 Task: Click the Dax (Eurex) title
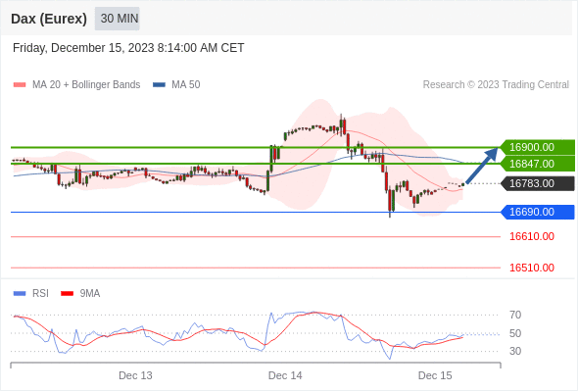coord(49,19)
